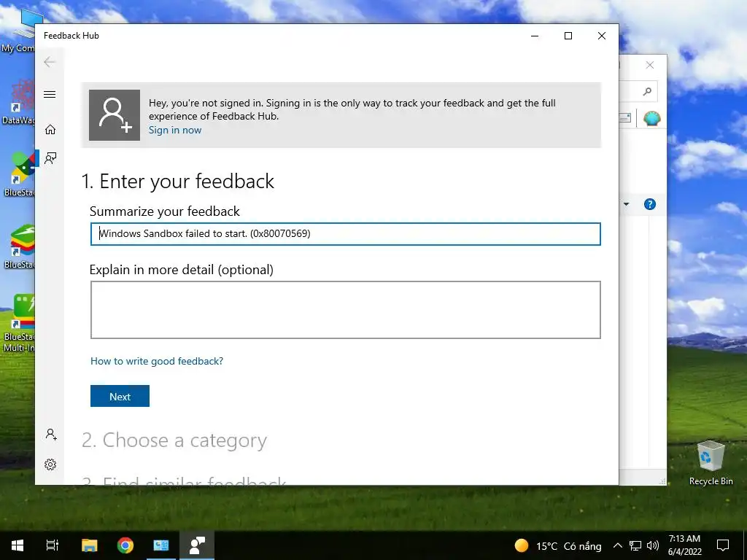747x560 pixels.
Task: Click the sidebar add account icon
Action: click(51, 435)
